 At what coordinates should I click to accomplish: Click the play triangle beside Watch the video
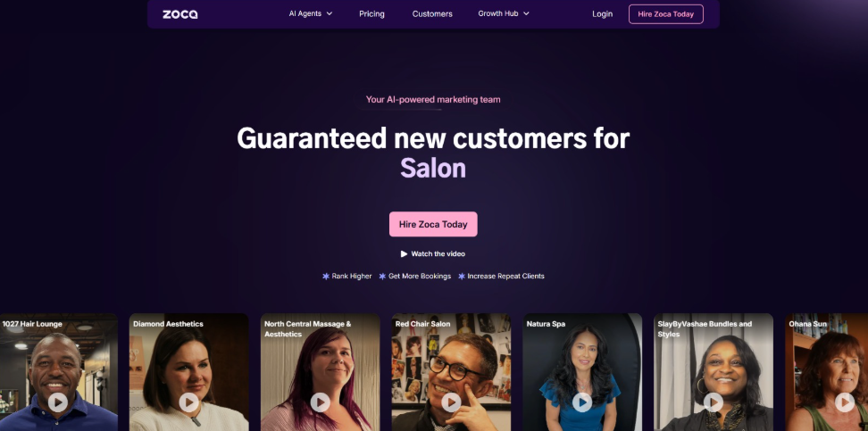405,254
